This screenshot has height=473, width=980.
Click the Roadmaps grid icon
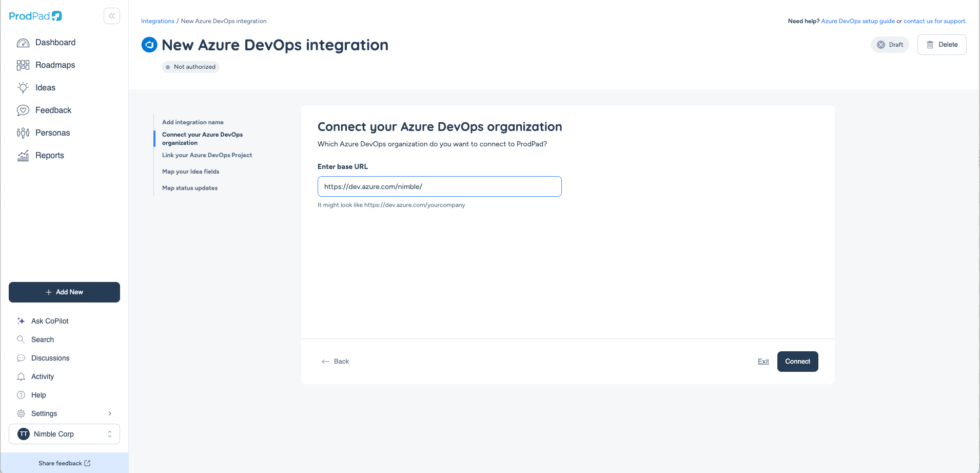click(x=23, y=65)
